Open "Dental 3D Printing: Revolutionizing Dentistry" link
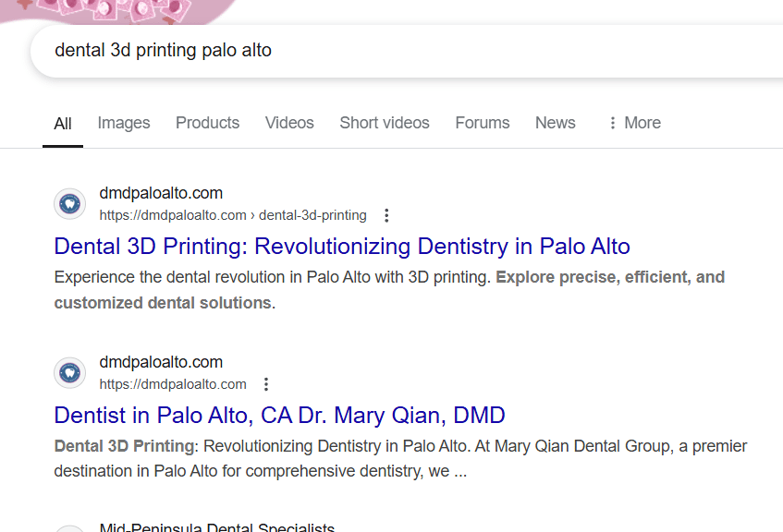 (x=342, y=247)
